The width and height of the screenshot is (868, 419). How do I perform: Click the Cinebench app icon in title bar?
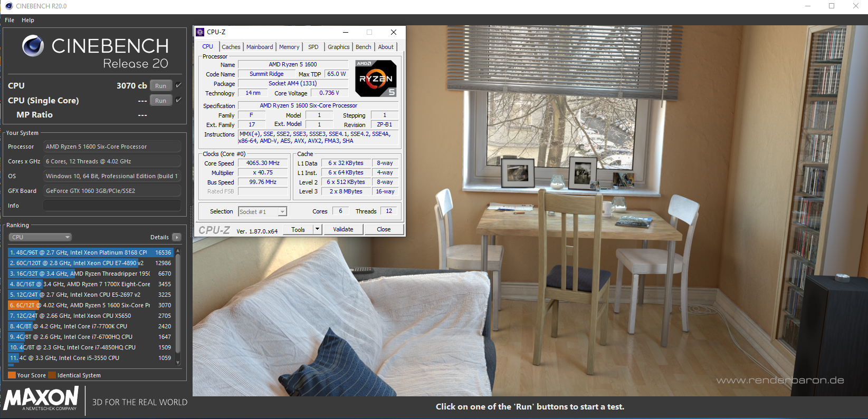click(8, 6)
